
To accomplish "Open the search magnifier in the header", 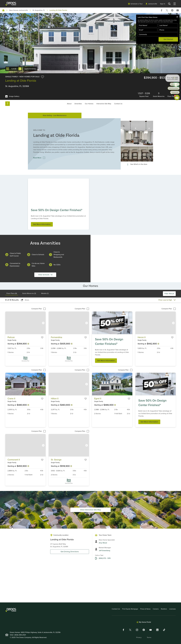I will [169, 4].
